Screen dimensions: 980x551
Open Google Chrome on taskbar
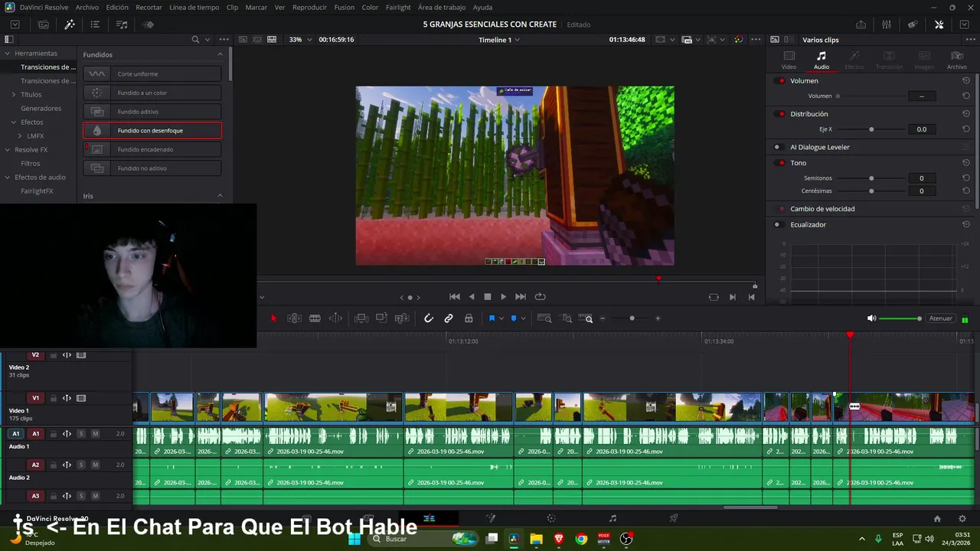pyautogui.click(x=581, y=539)
